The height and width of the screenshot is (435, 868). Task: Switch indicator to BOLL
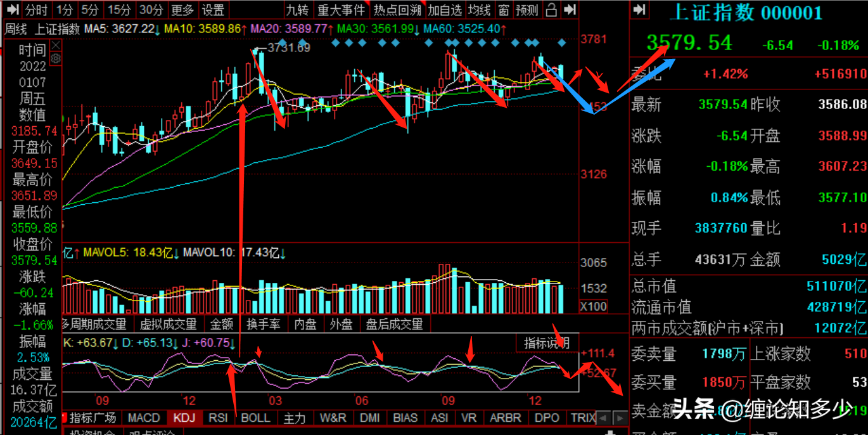[x=255, y=418]
